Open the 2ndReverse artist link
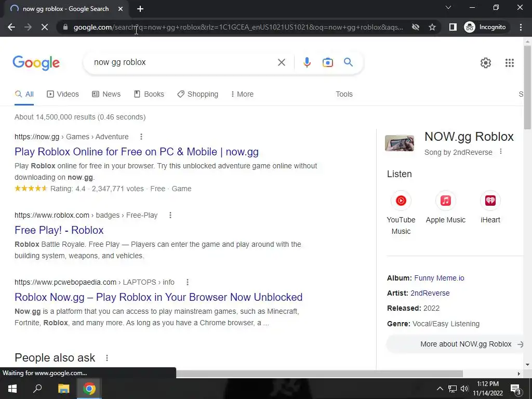 point(430,293)
